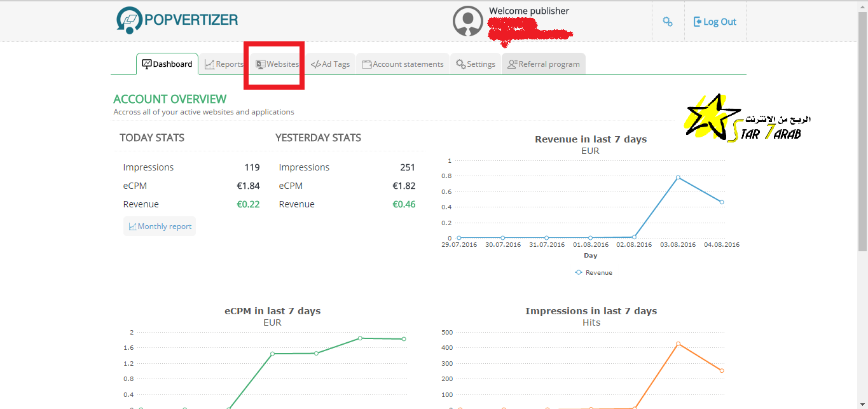This screenshot has height=409, width=868.
Task: Click the 29.07.2016 axis label
Action: click(459, 245)
